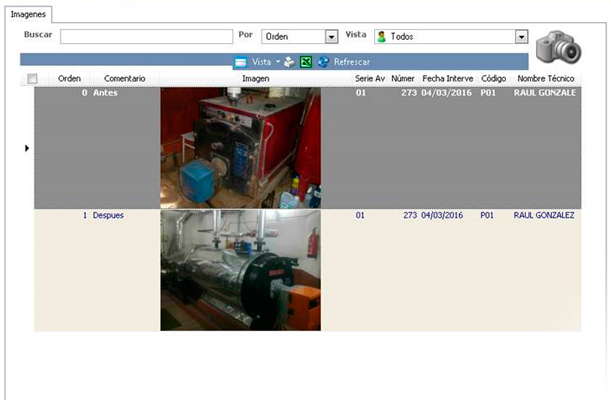Click code P01 in Despues row
The width and height of the screenshot is (611, 400).
coord(487,215)
